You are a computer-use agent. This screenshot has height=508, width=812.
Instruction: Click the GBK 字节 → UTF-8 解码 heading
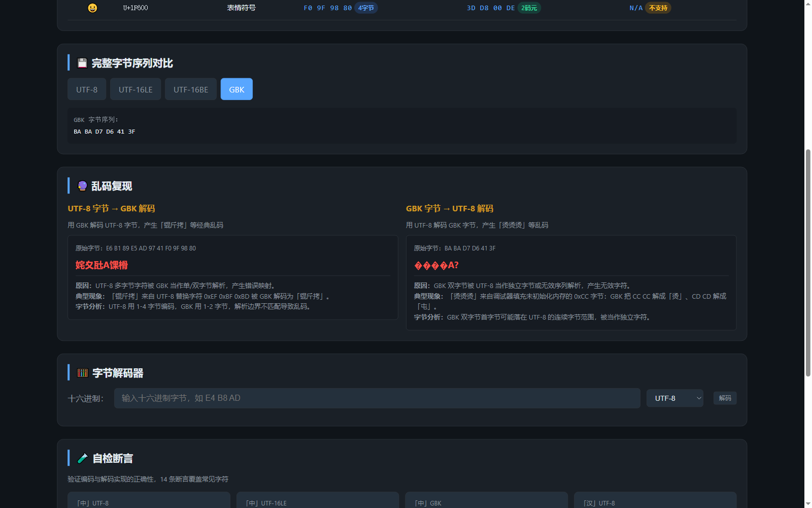(450, 208)
